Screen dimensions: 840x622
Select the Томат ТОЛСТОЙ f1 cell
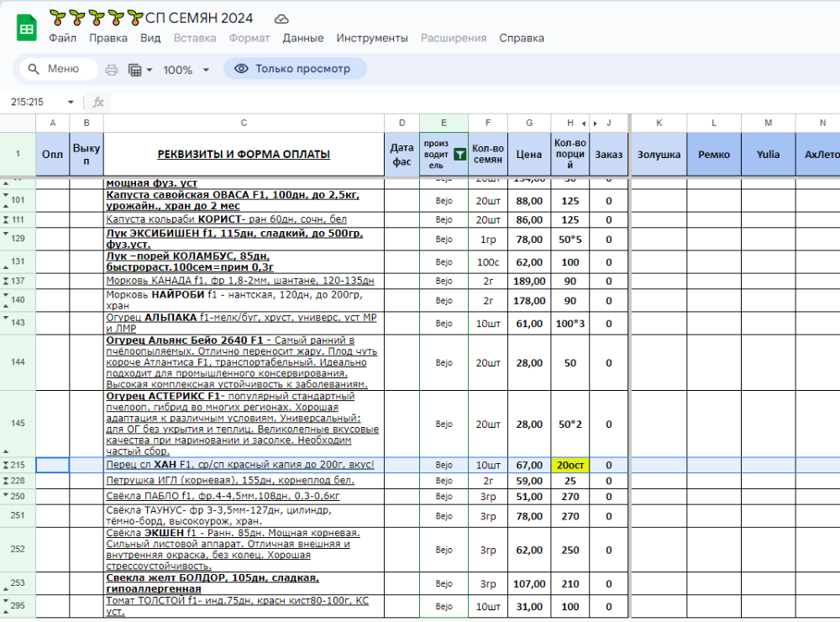244,606
